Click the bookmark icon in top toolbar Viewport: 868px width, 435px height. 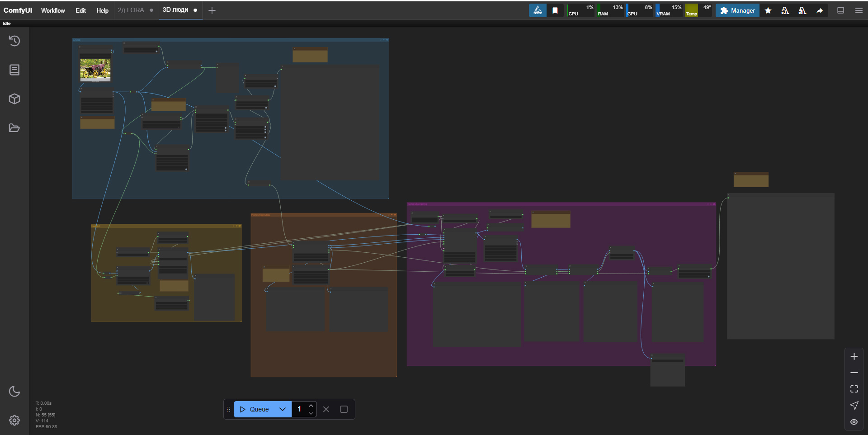(x=555, y=10)
